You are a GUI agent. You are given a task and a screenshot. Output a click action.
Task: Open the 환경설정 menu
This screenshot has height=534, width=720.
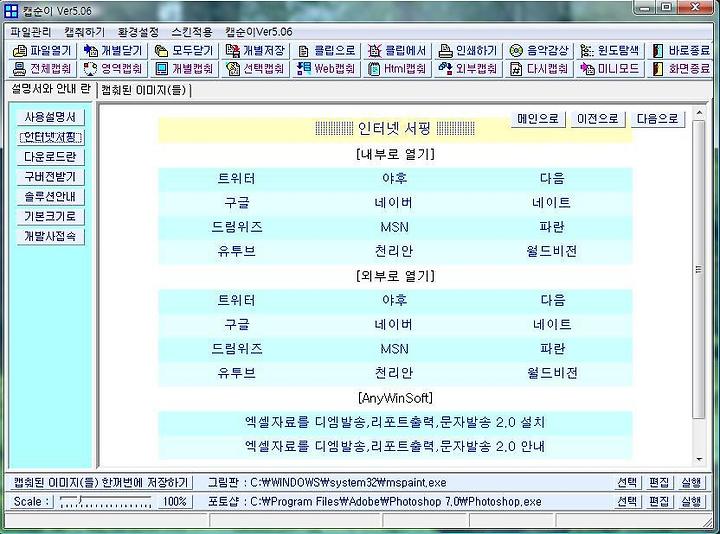coord(138,32)
